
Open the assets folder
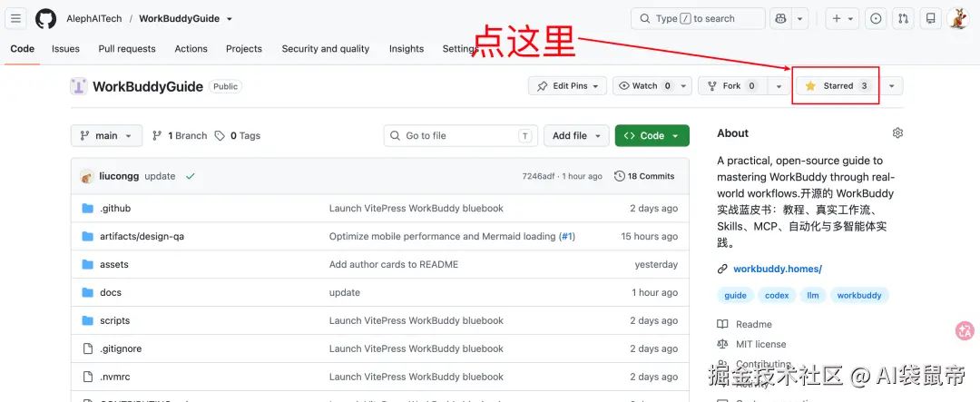coord(113,264)
